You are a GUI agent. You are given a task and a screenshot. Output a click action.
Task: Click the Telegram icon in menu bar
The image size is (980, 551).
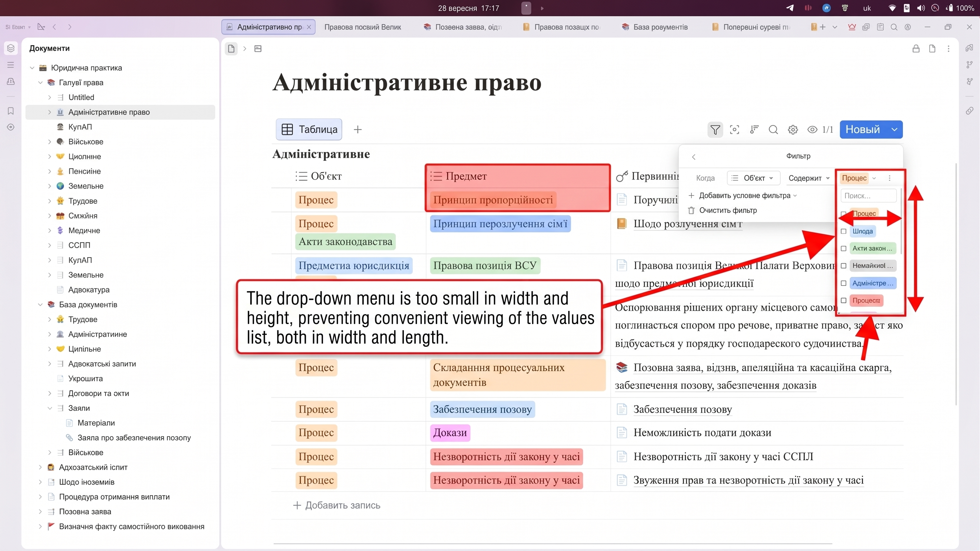point(790,8)
